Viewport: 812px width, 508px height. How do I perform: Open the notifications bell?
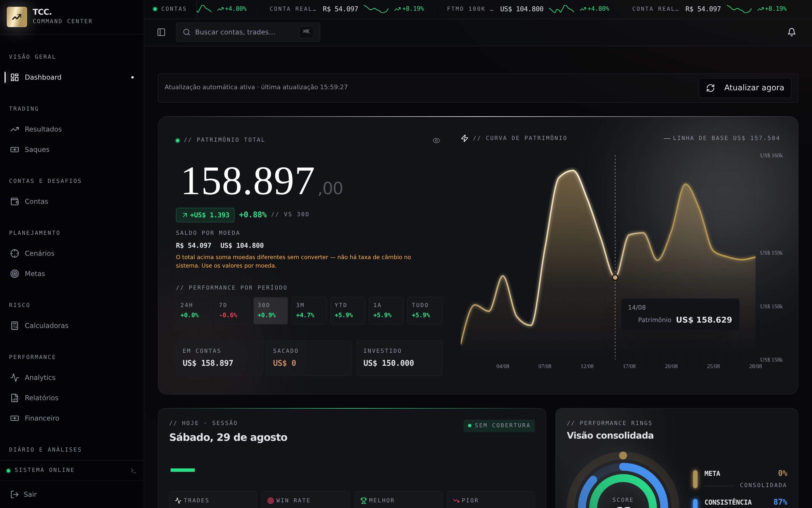791,32
